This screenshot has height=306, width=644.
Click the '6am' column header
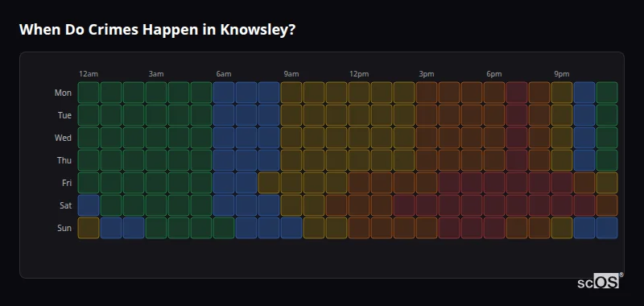coord(224,74)
